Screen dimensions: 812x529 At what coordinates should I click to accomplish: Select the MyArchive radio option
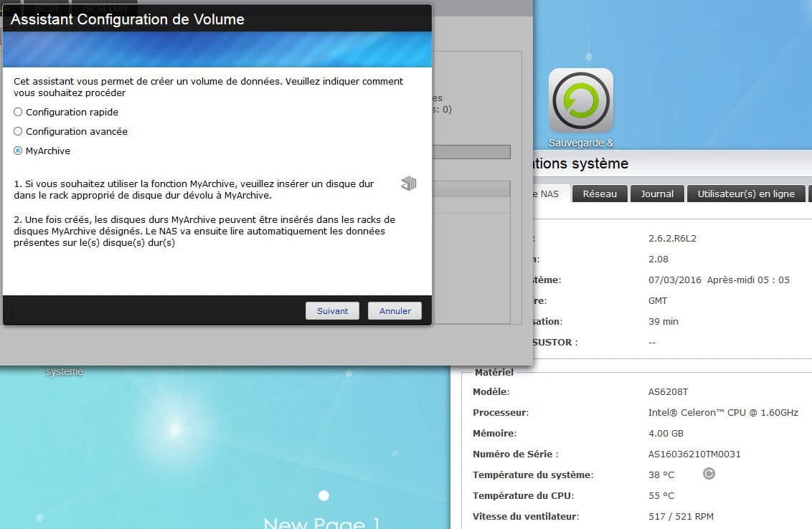(19, 151)
